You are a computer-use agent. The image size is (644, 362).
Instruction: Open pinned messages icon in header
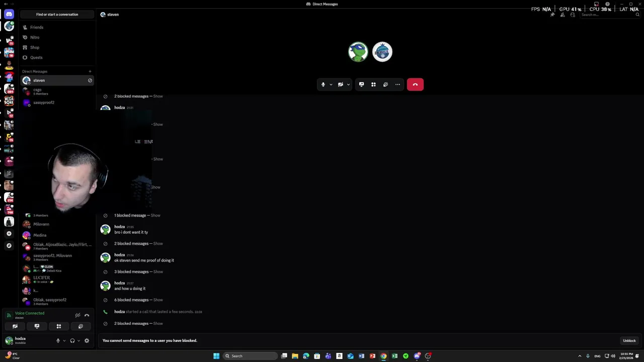pos(552,15)
